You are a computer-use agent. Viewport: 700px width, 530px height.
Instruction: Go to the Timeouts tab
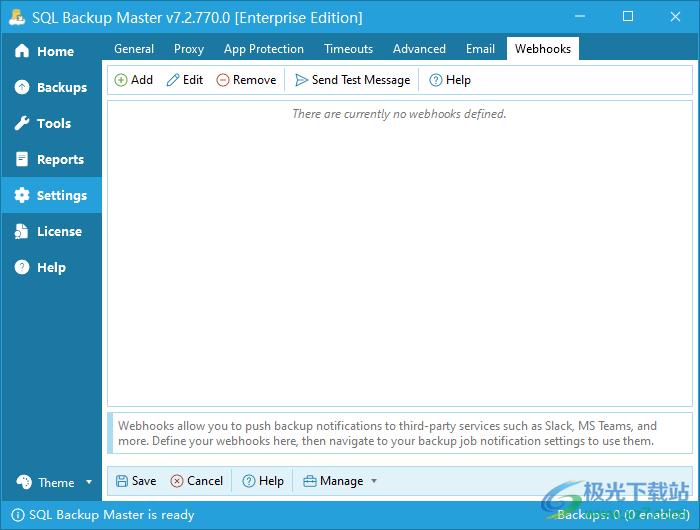coord(348,49)
